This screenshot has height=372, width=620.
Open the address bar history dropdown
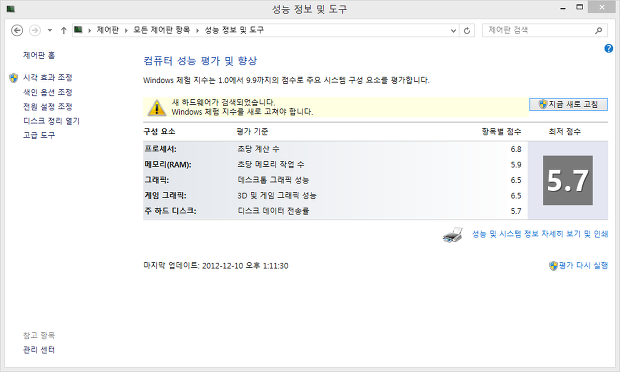coord(454,30)
